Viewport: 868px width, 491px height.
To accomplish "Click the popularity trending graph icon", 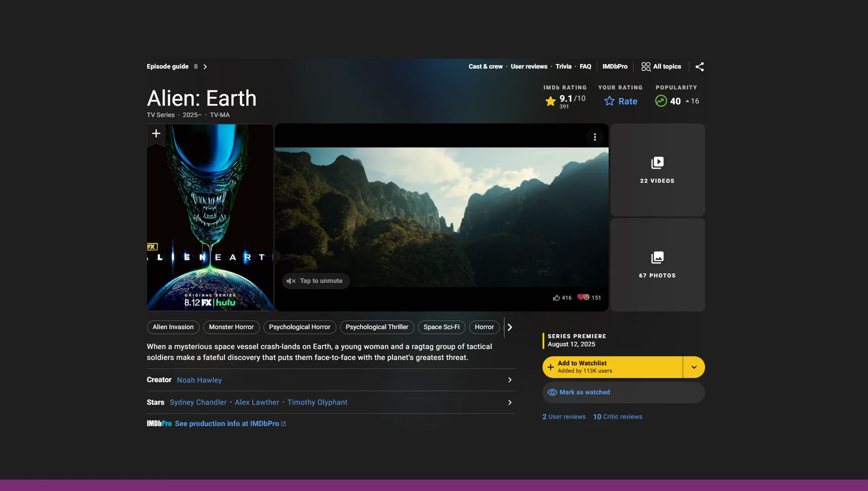I will [660, 101].
